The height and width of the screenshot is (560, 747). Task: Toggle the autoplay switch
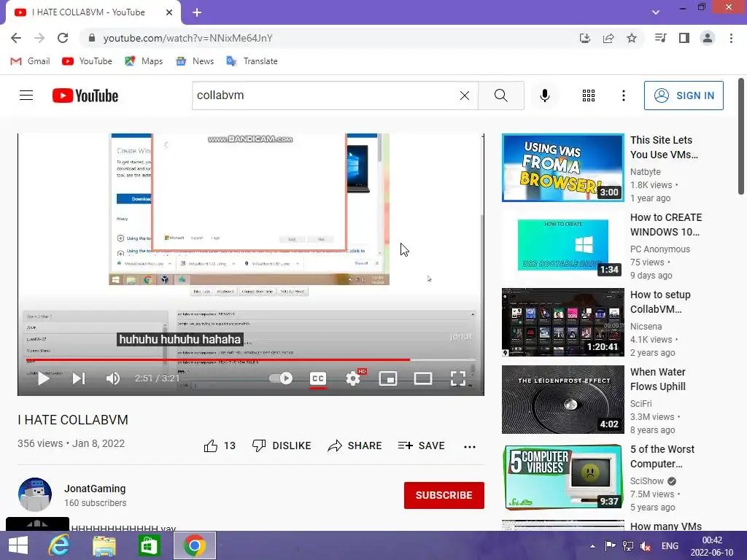tap(281, 378)
